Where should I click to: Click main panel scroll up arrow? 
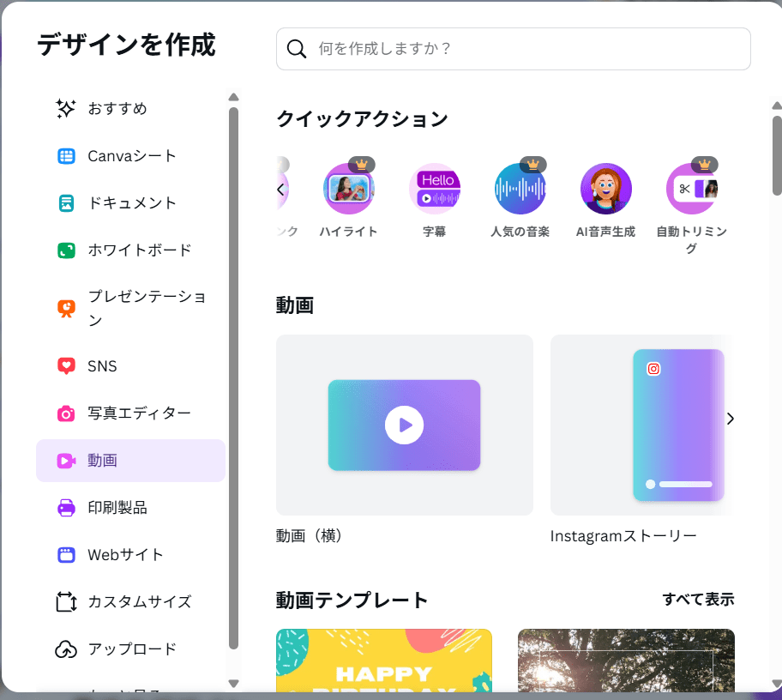pyautogui.click(x=777, y=106)
